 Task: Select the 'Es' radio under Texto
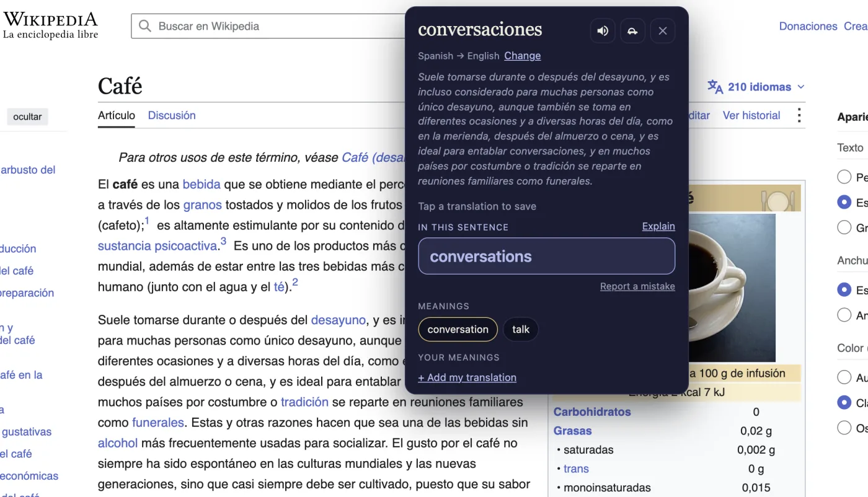[x=844, y=202]
